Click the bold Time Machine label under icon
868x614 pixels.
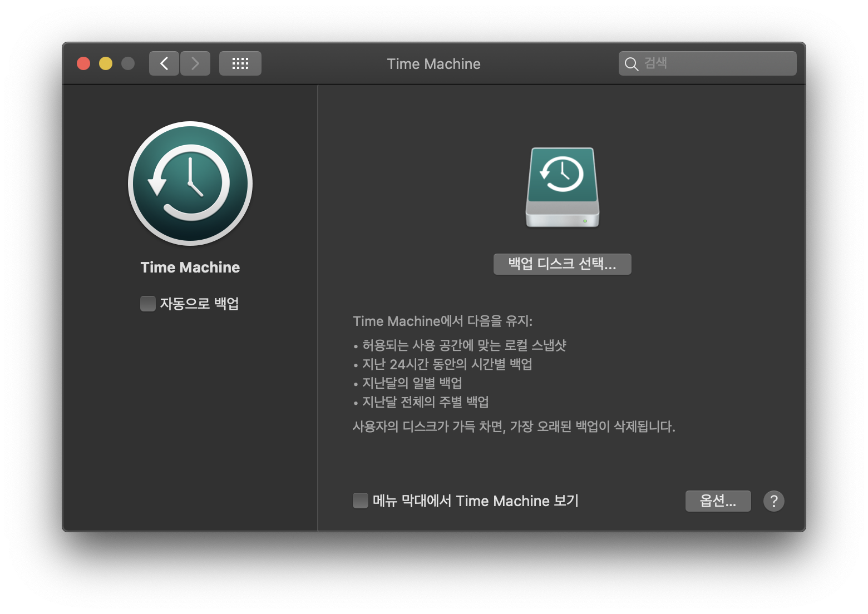pos(190,268)
